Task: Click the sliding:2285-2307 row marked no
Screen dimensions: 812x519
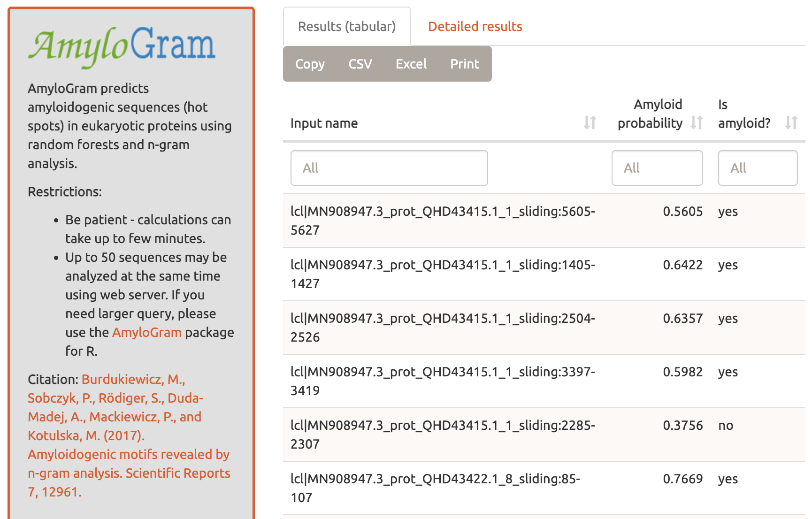Action: (442, 435)
